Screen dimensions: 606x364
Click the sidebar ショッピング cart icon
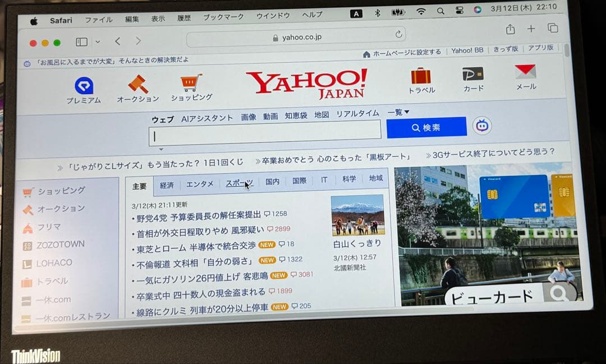pos(27,192)
